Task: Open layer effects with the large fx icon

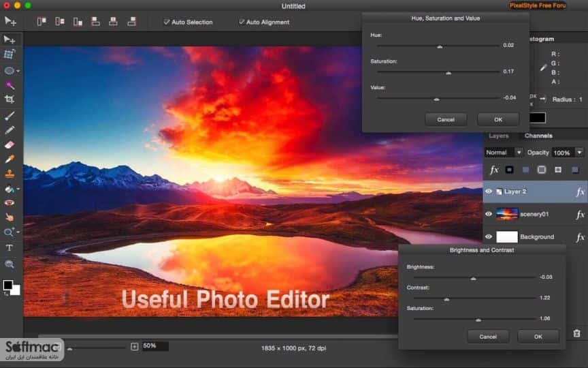Action: coord(494,170)
